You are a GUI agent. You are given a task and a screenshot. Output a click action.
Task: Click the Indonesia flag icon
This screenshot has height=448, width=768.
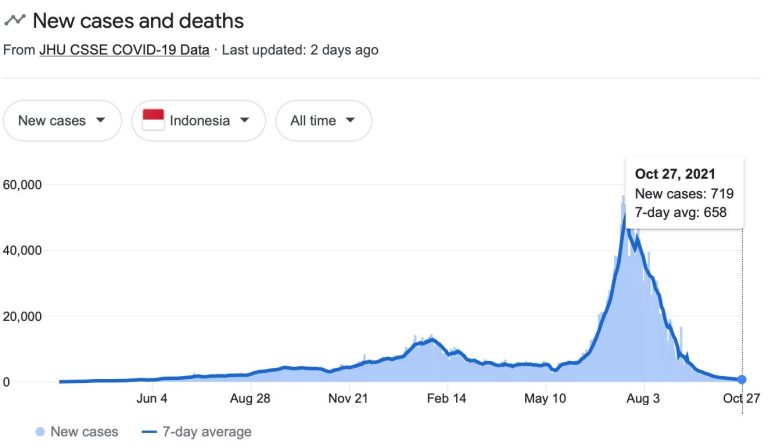(x=153, y=120)
